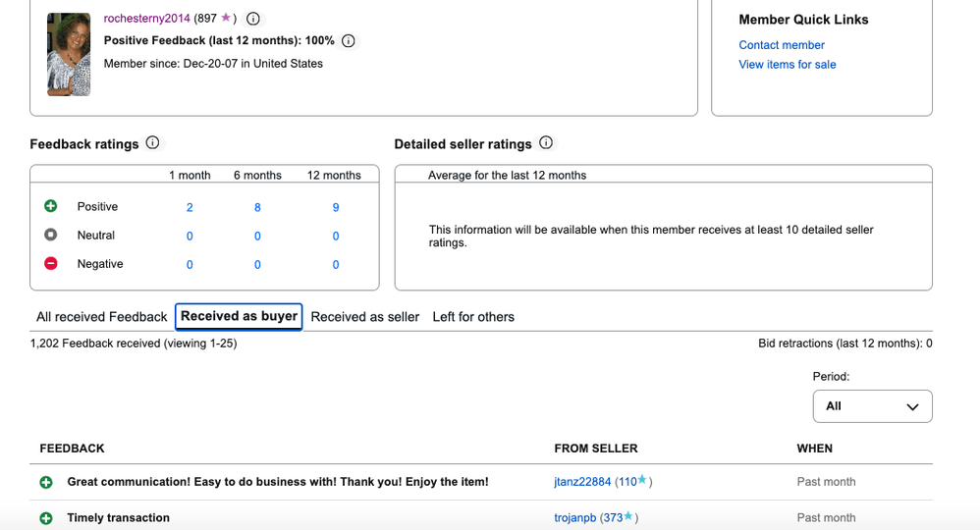Open the rochesterny2014 profile photo
This screenshot has height=530, width=980.
click(x=69, y=54)
